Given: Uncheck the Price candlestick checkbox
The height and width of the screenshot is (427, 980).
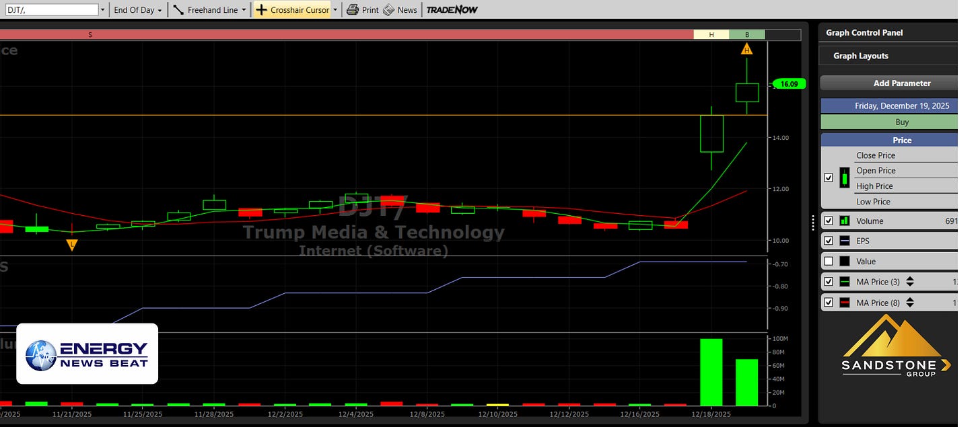Looking at the screenshot, I should (x=829, y=178).
